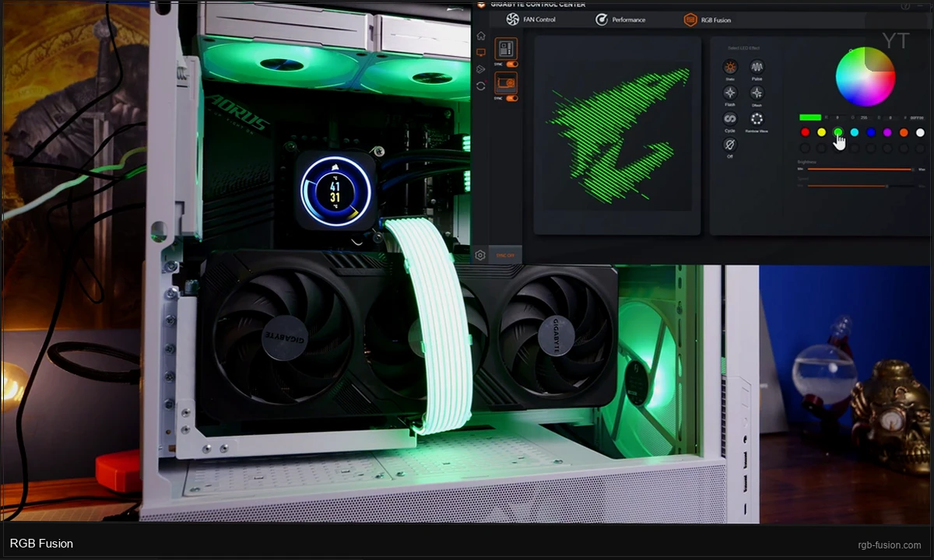Image resolution: width=934 pixels, height=560 pixels.
Task: Select the Static LED effect
Action: [730, 67]
